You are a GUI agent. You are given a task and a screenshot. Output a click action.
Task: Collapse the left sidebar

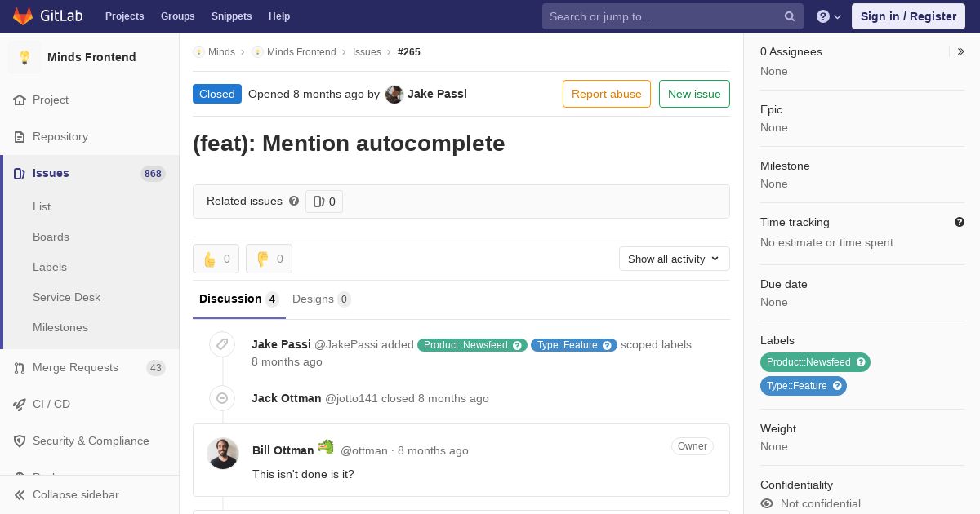coord(75,494)
